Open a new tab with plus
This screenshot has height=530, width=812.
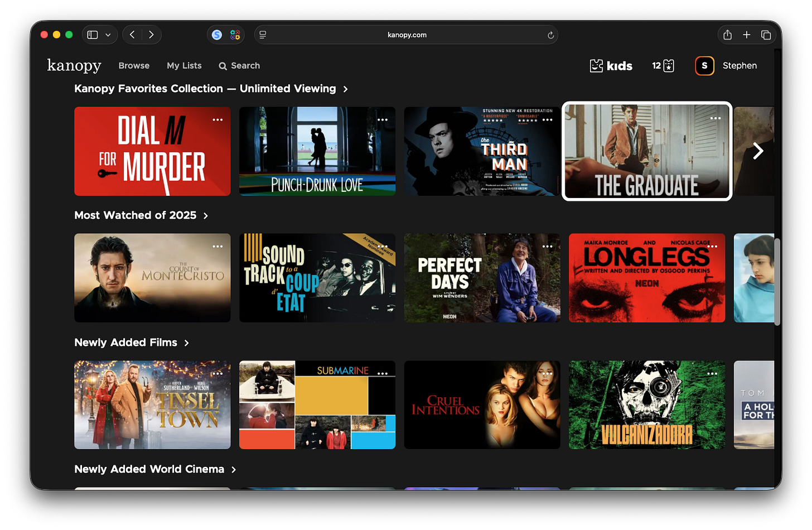(747, 35)
